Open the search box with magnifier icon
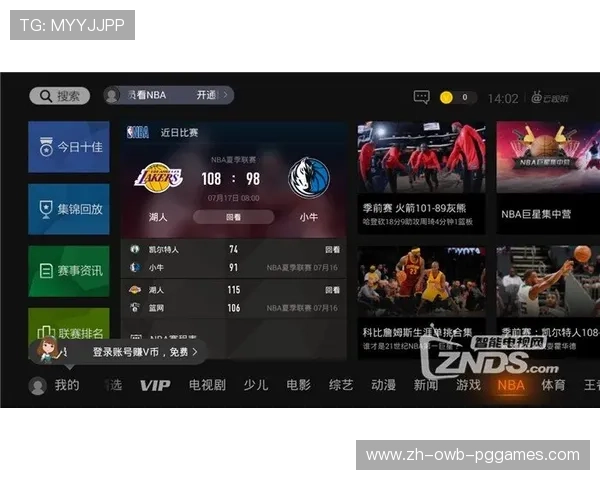 60,96
